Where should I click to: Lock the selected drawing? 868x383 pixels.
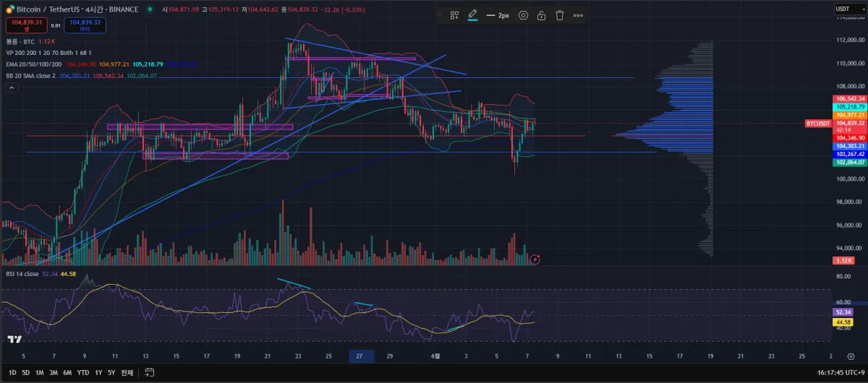point(541,15)
